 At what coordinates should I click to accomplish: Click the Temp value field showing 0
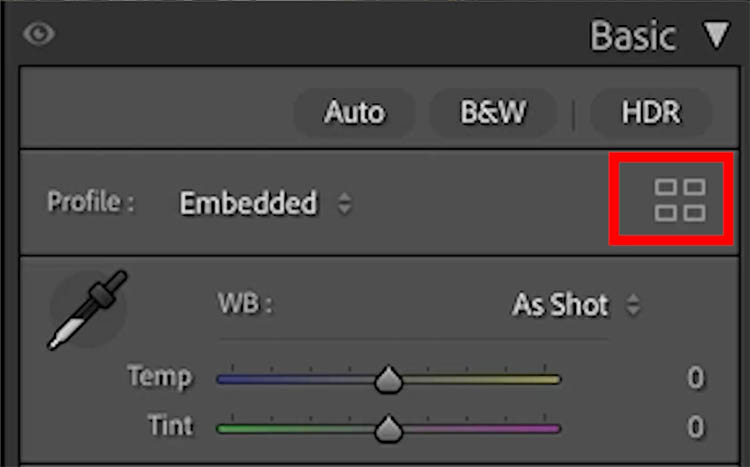tap(695, 378)
